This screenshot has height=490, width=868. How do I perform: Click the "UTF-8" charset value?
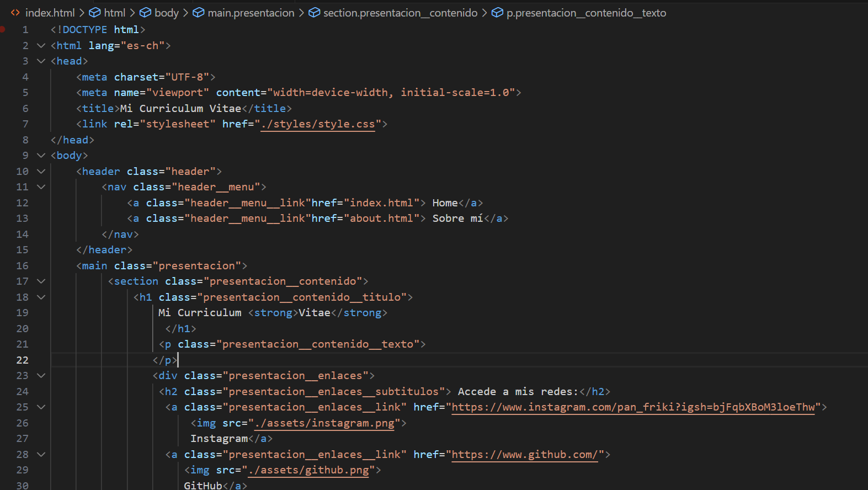(187, 77)
